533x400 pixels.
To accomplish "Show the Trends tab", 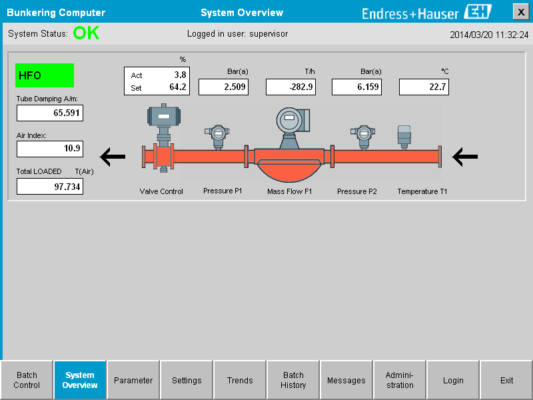I will coord(240,380).
